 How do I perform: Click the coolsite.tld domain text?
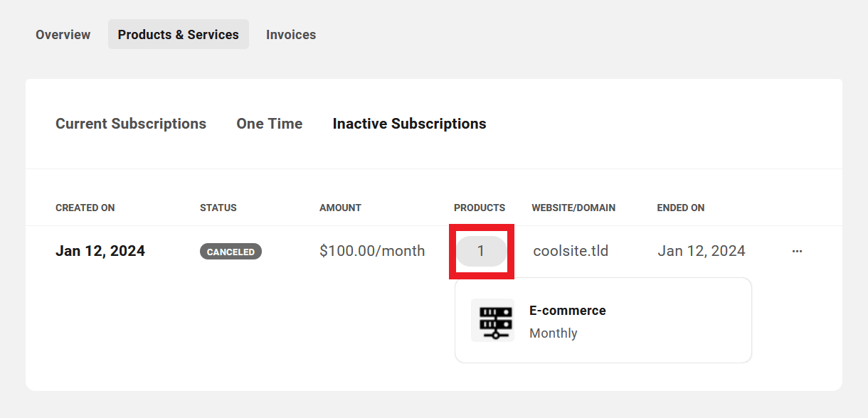coord(571,251)
